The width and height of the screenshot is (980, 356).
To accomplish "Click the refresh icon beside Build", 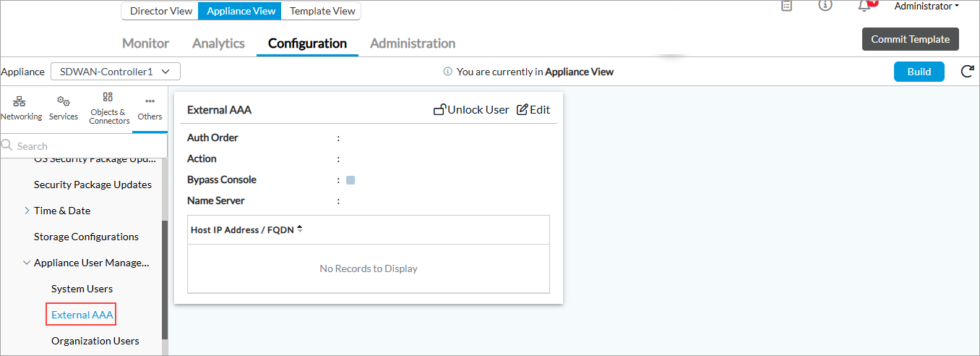I will point(966,72).
